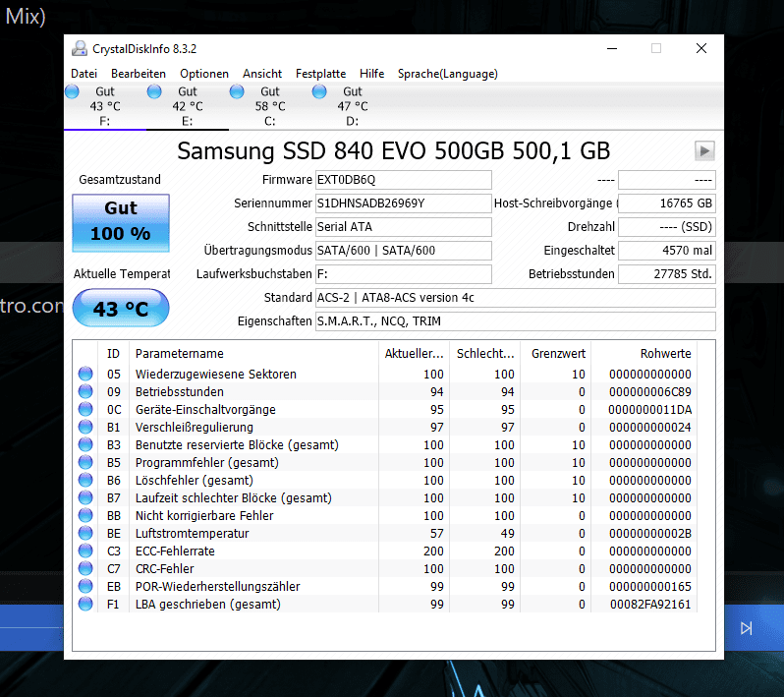The width and height of the screenshot is (784, 697).
Task: Click the 43 °C temperature indicator
Action: (121, 308)
